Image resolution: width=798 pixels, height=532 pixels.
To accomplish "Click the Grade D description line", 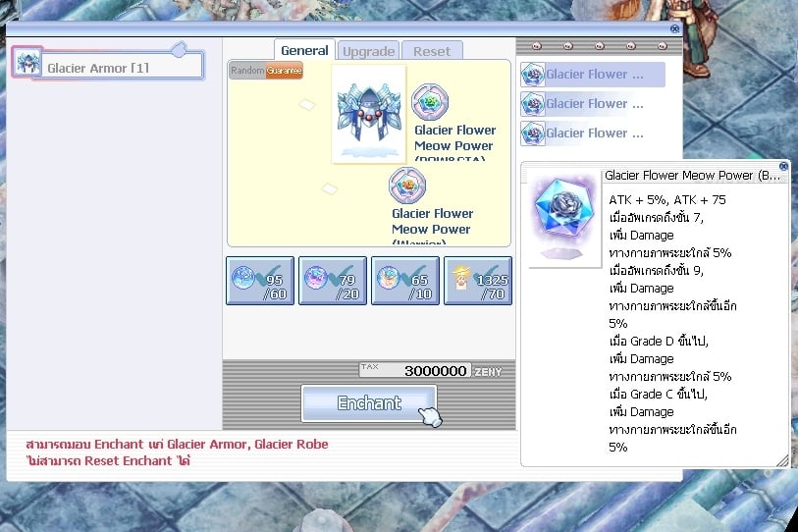I will [x=659, y=342].
